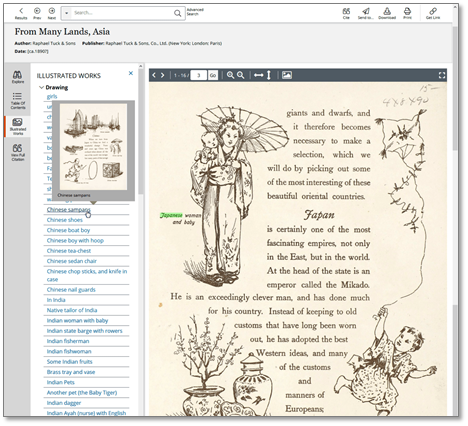Click the main page vertical scrollbar
Viewport: 468px width, 426px height.
(x=455, y=87)
